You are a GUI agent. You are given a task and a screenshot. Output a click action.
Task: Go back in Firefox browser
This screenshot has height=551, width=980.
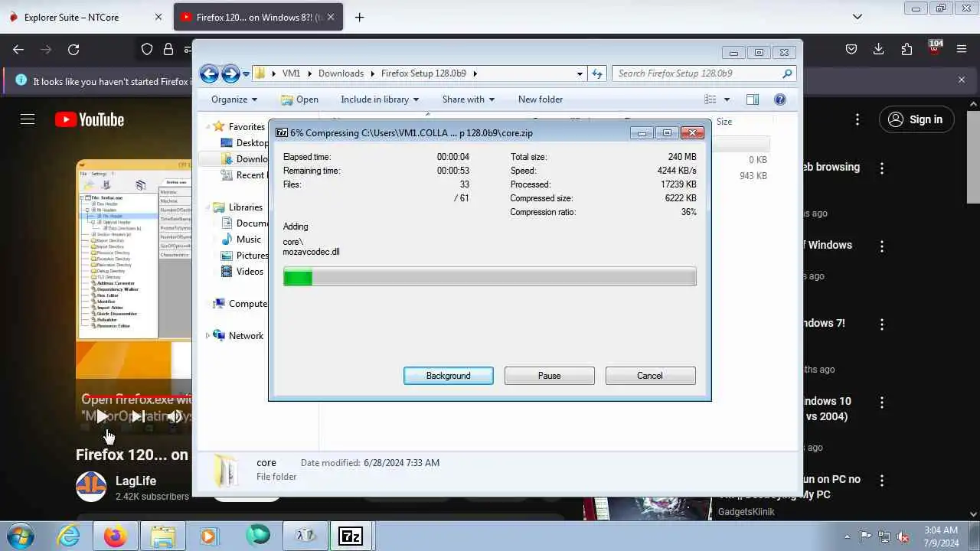coord(18,50)
